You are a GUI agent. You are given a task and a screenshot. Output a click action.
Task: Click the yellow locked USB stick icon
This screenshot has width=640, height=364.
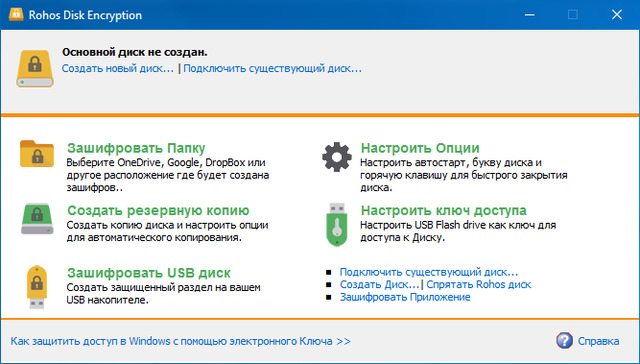pyautogui.click(x=37, y=287)
